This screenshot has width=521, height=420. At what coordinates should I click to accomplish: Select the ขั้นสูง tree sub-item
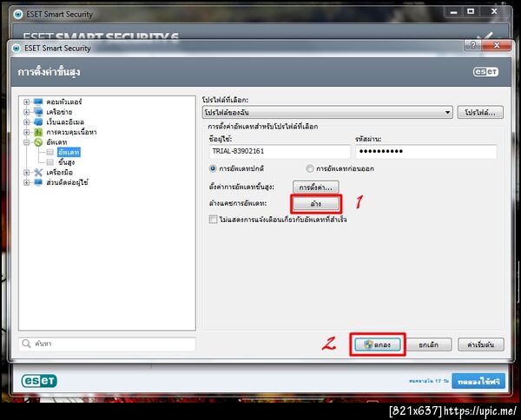(x=67, y=162)
